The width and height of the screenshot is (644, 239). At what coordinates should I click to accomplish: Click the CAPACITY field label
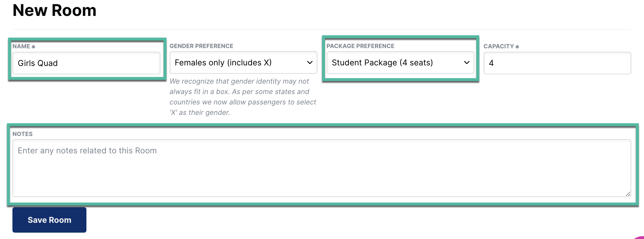499,46
